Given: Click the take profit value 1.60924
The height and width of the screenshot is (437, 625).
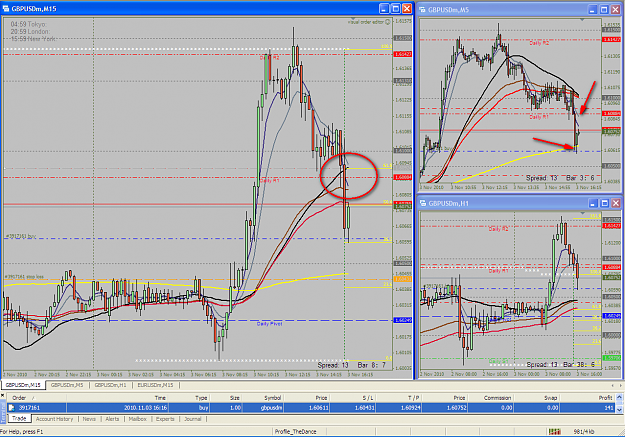Looking at the screenshot, I should [x=409, y=408].
